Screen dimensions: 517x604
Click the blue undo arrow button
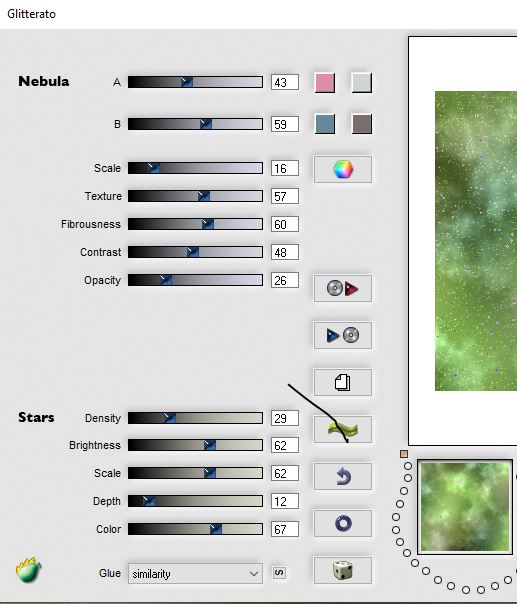(x=342, y=476)
